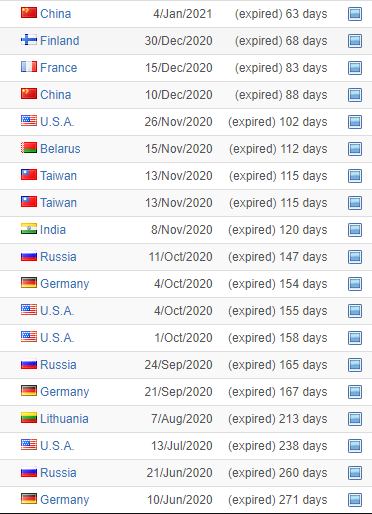Open the France country link
Viewport: 372px width, 514px height.
59,68
